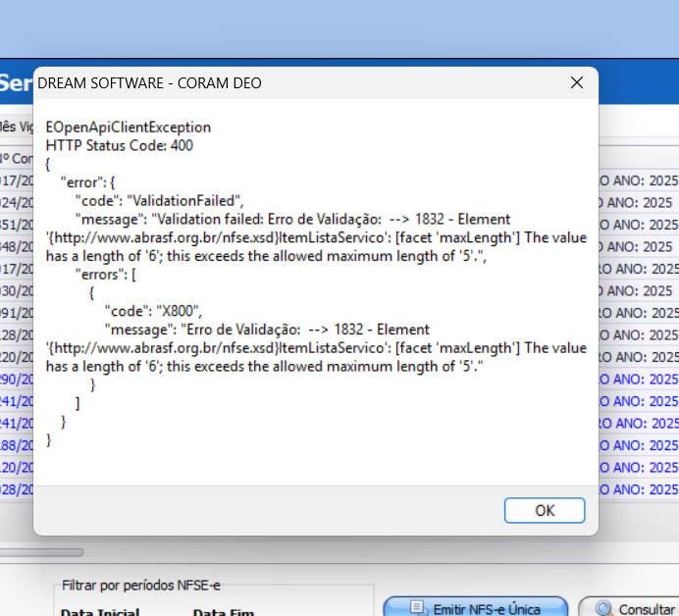Select the grid row starting with 024/20
This screenshot has height=616, width=679.
(x=17, y=203)
